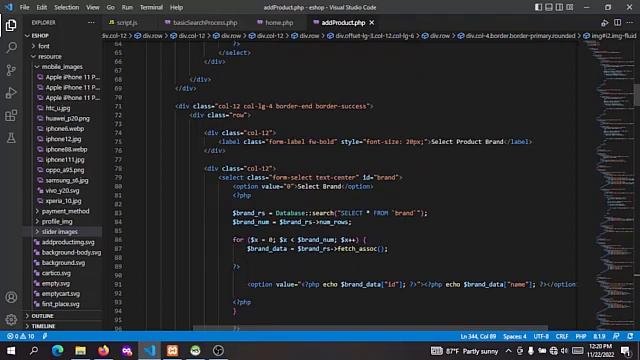This screenshot has height=360, width=640.
Task: Launch Microsoft Edge from taskbar
Action: coord(57,351)
